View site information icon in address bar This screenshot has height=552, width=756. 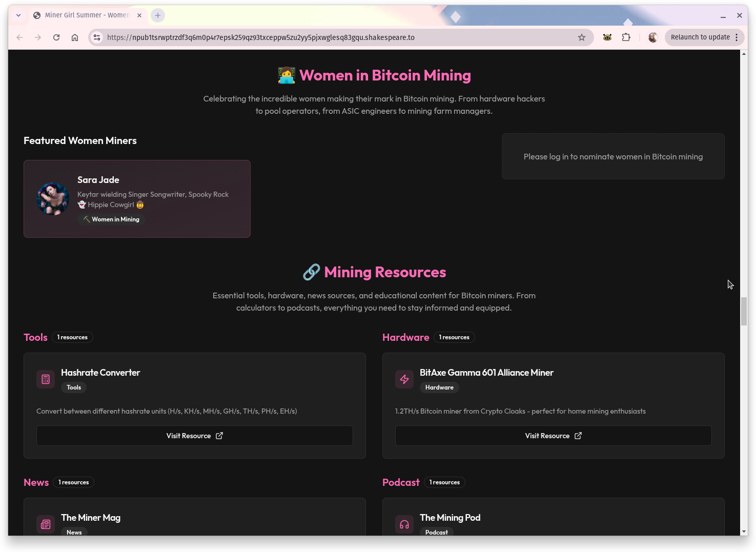tap(97, 37)
